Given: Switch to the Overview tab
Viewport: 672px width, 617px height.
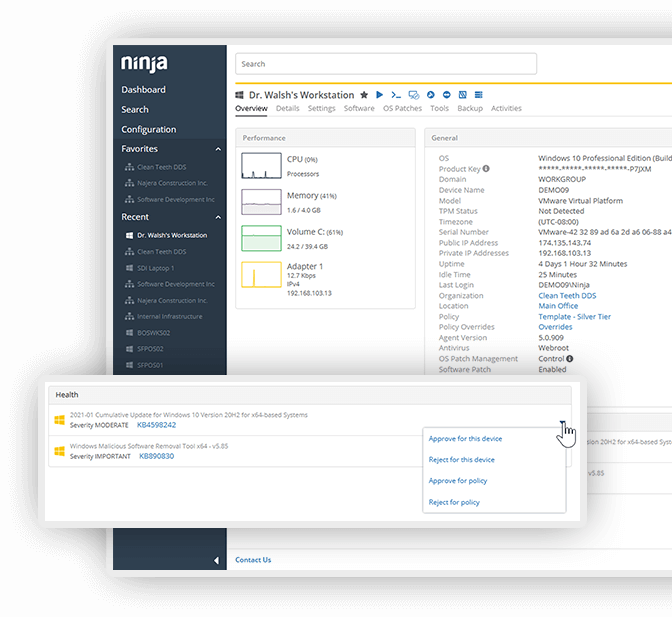Looking at the screenshot, I should (251, 108).
